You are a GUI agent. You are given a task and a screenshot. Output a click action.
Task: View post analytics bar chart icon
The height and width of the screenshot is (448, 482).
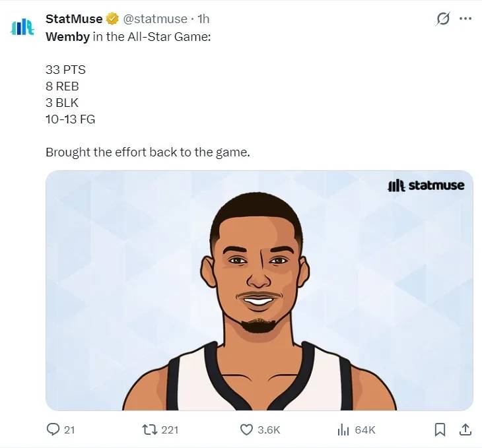343,430
